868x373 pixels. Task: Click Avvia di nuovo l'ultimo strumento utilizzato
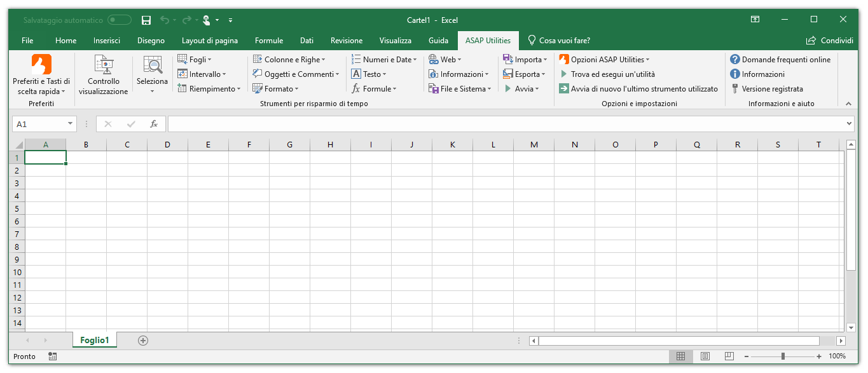(638, 89)
